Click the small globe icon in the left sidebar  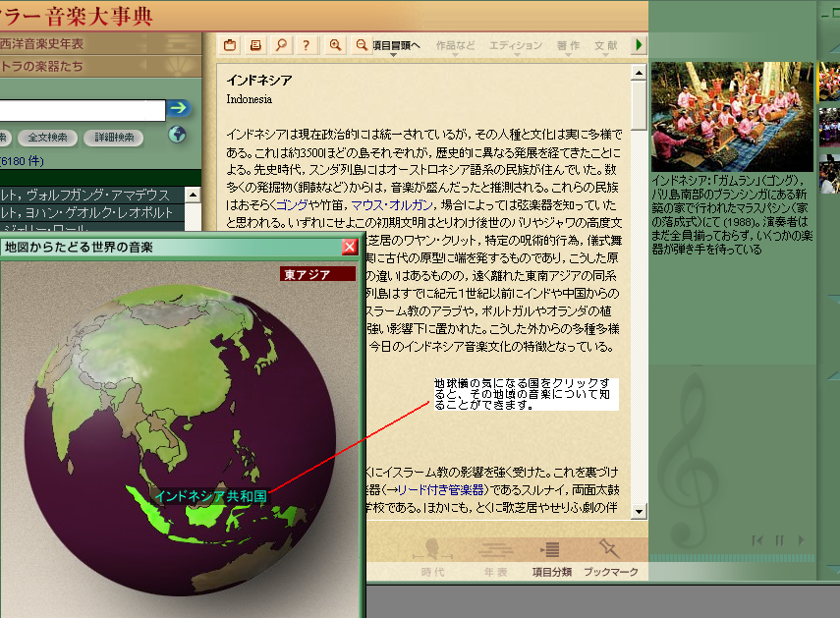pyautogui.click(x=177, y=134)
